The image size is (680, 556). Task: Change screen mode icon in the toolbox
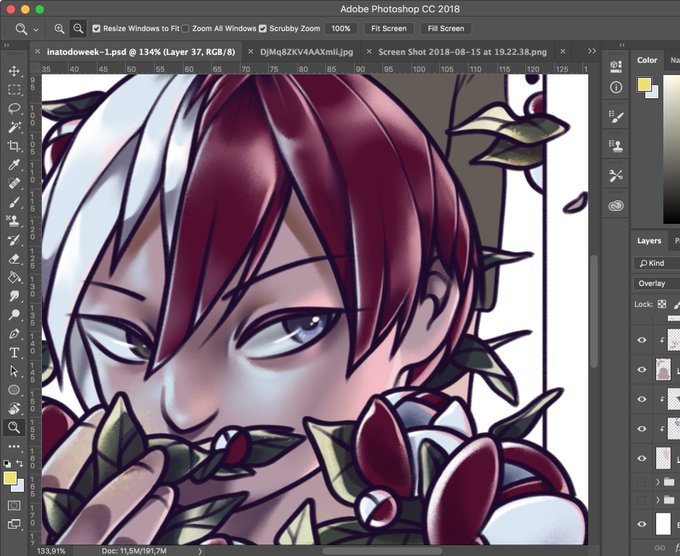click(14, 524)
